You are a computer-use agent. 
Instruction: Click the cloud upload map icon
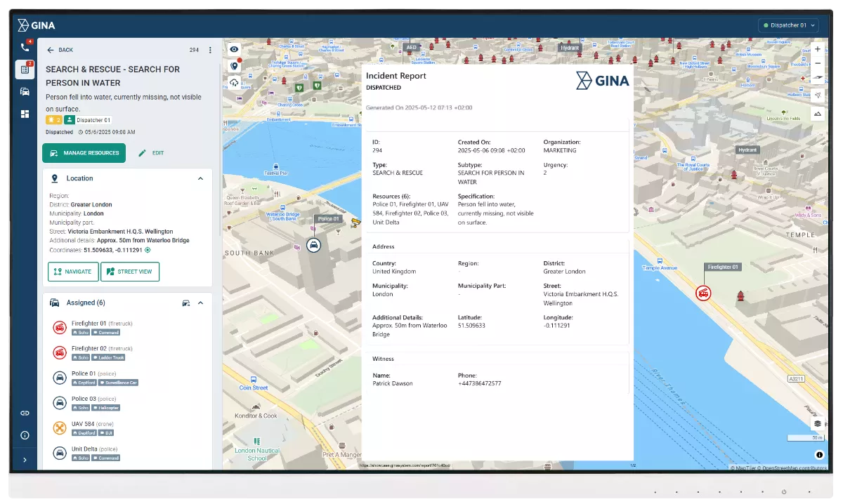pos(235,83)
